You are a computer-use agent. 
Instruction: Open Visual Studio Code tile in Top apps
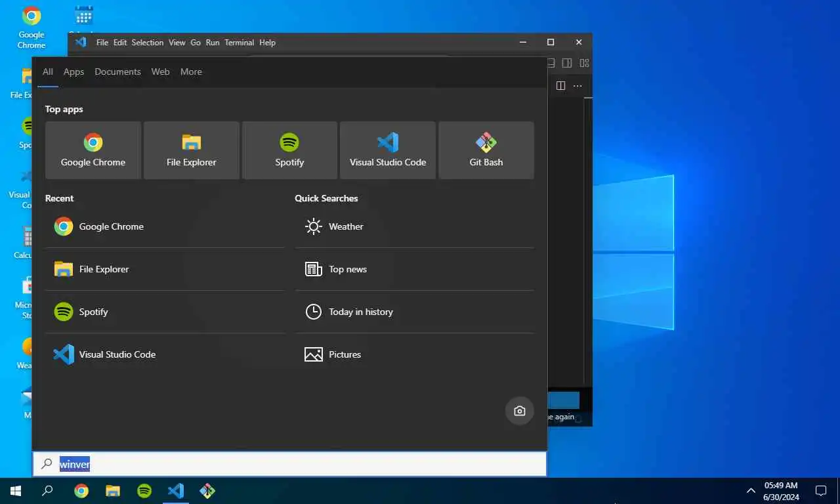click(x=388, y=150)
